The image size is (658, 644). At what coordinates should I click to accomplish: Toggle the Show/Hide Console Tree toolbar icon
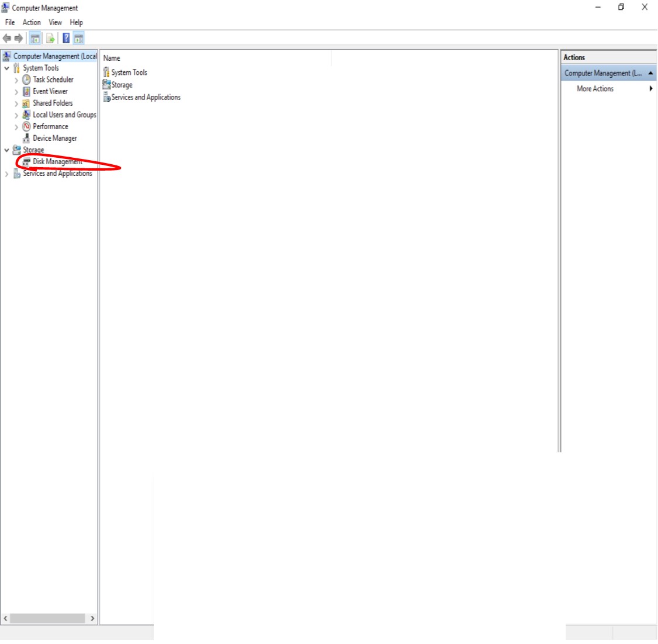click(35, 38)
